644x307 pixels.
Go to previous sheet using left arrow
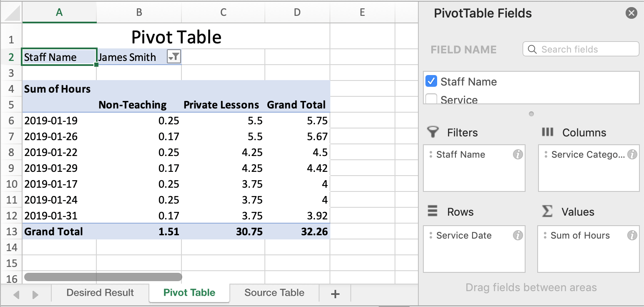17,295
